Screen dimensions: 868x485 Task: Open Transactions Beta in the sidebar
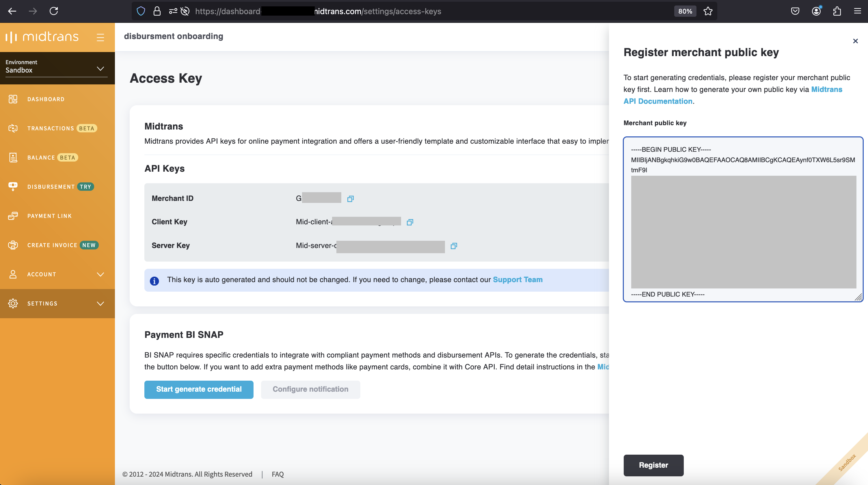(57, 128)
